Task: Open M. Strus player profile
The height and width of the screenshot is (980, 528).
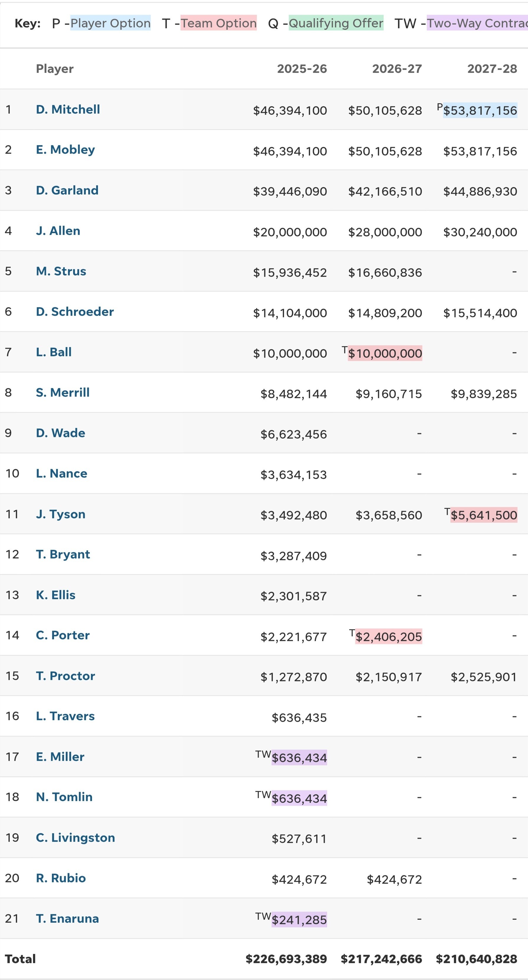Action: coord(61,271)
